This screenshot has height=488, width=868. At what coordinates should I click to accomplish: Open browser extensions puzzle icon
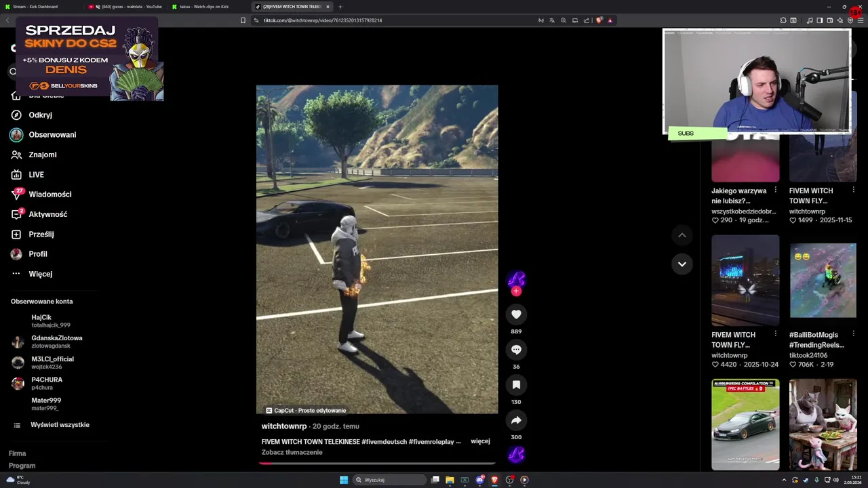tap(783, 20)
